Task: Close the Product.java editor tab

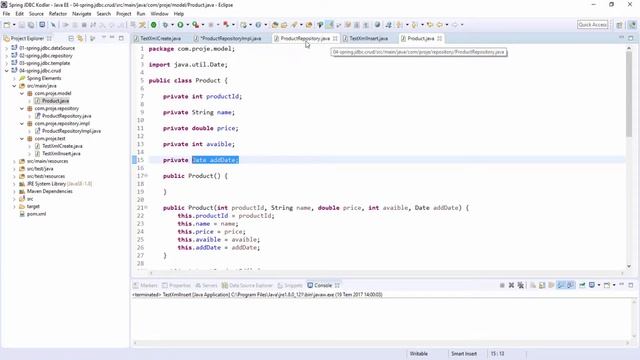Action: (440, 38)
